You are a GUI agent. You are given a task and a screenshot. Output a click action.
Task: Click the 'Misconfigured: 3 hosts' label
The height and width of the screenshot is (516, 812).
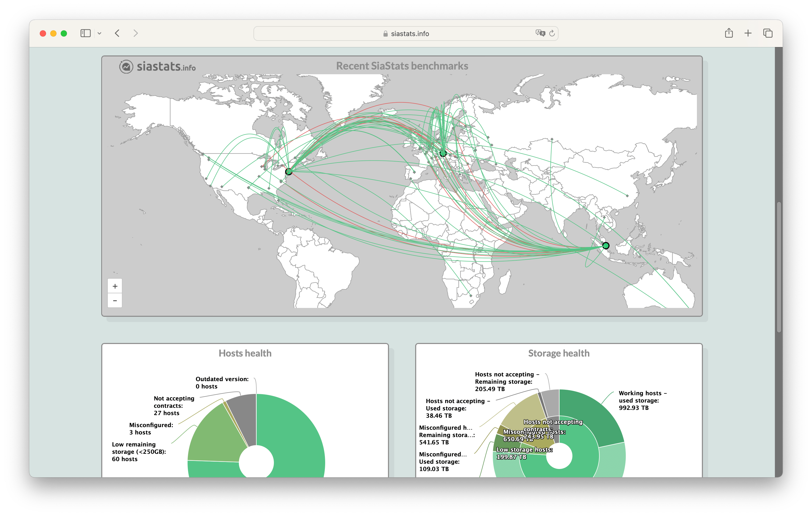pyautogui.click(x=151, y=428)
